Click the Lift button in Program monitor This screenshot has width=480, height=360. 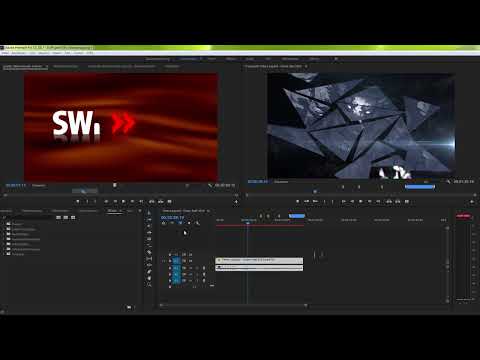point(389,201)
